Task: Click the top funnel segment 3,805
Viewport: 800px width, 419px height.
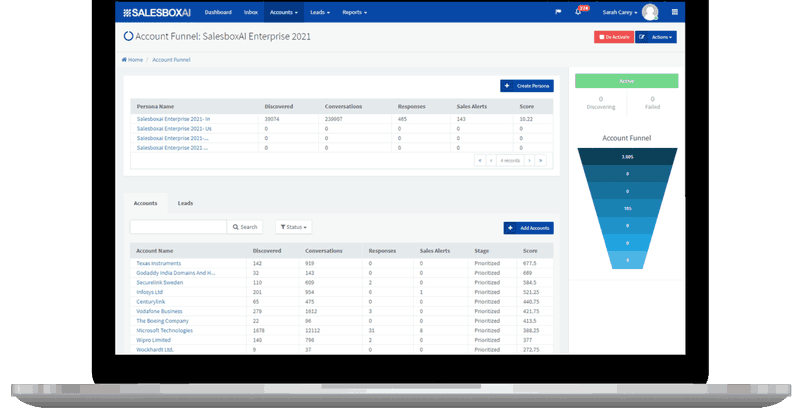Action: [627, 157]
